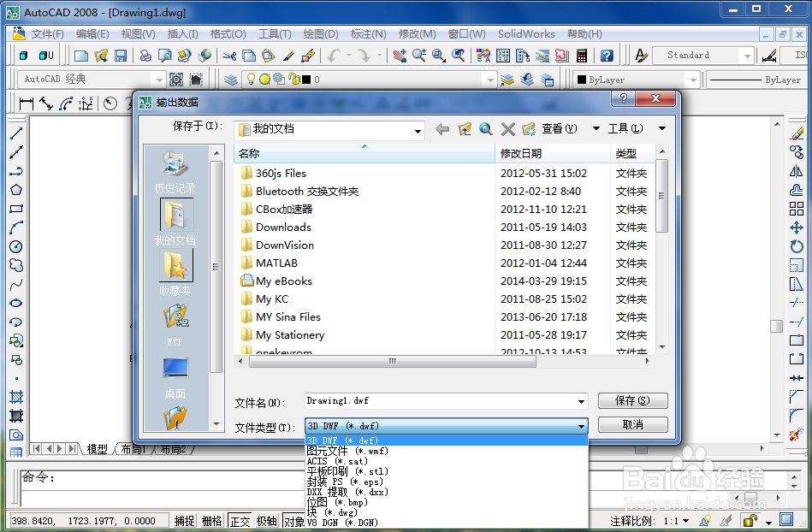The width and height of the screenshot is (812, 532).
Task: Choose 图元文件 (*.wmf) file type
Action: click(x=447, y=452)
